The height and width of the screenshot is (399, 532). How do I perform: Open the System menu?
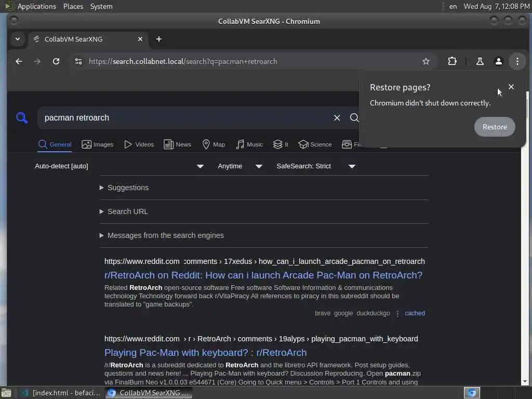pos(101,6)
